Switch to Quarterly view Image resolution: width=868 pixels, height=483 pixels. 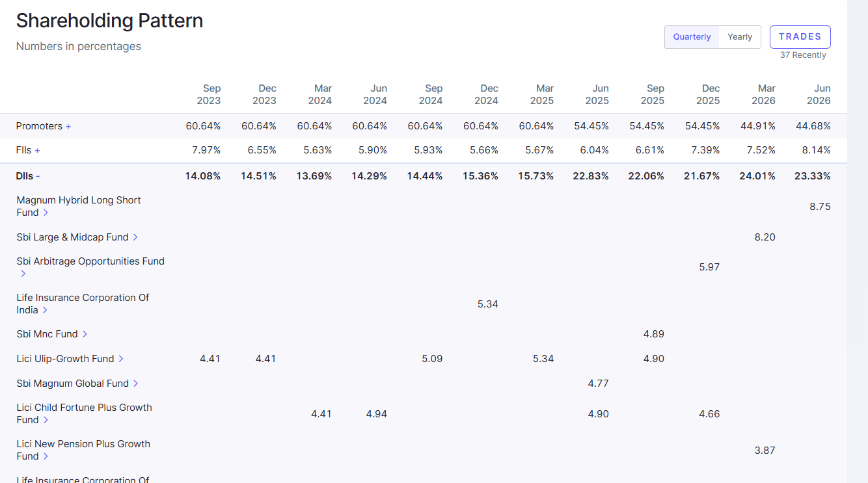point(692,37)
